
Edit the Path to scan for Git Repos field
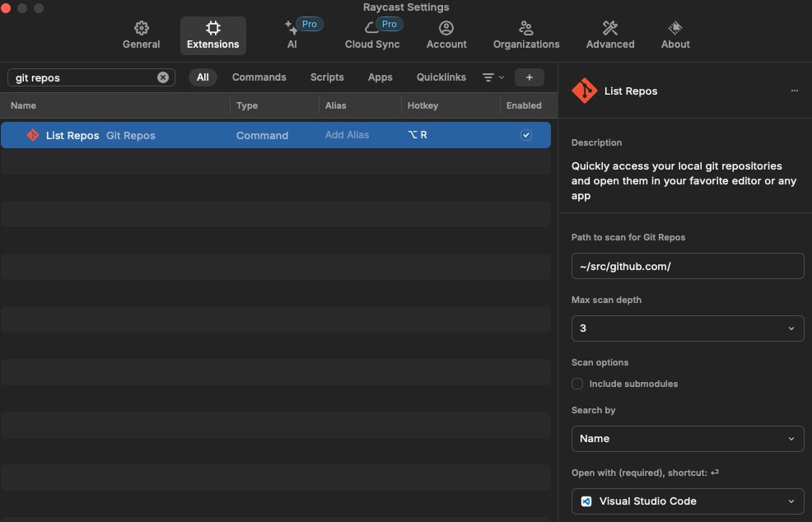[x=688, y=266]
